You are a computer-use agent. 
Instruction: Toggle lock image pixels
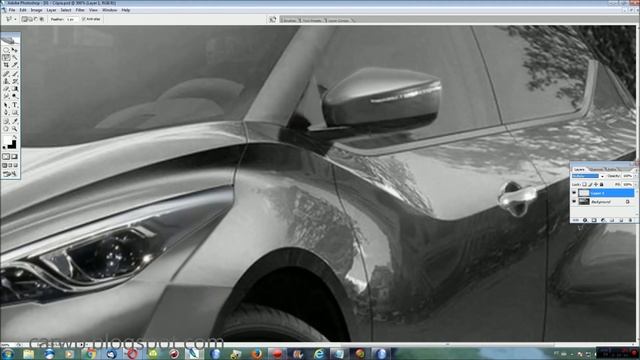590,184
